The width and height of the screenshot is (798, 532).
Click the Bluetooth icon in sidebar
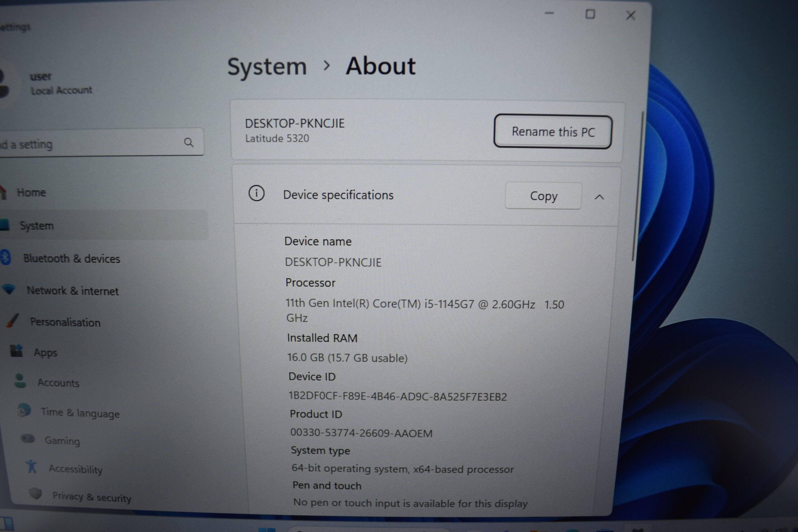pyautogui.click(x=5, y=257)
